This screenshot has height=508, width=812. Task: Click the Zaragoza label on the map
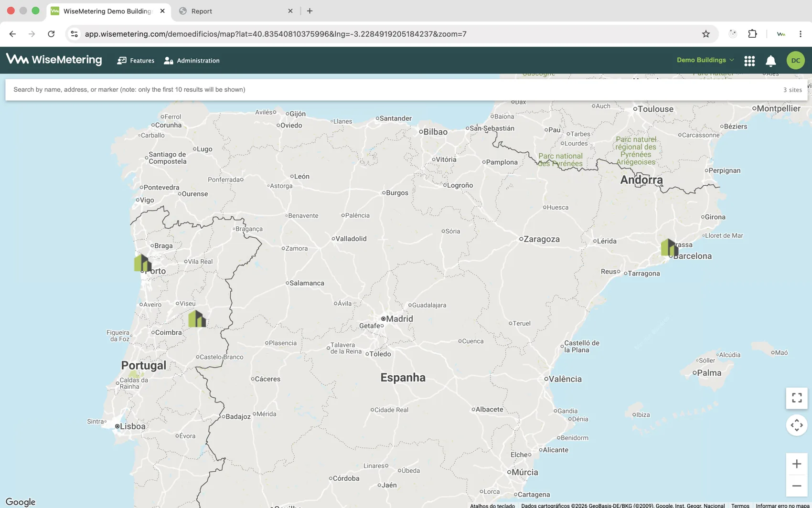coord(542,239)
